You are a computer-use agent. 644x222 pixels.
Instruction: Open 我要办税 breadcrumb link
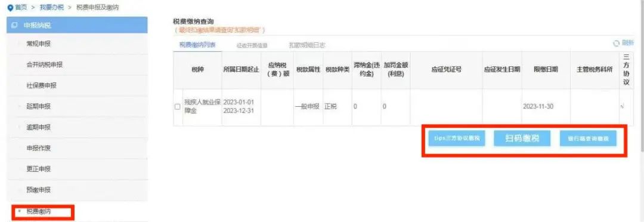pyautogui.click(x=51, y=8)
